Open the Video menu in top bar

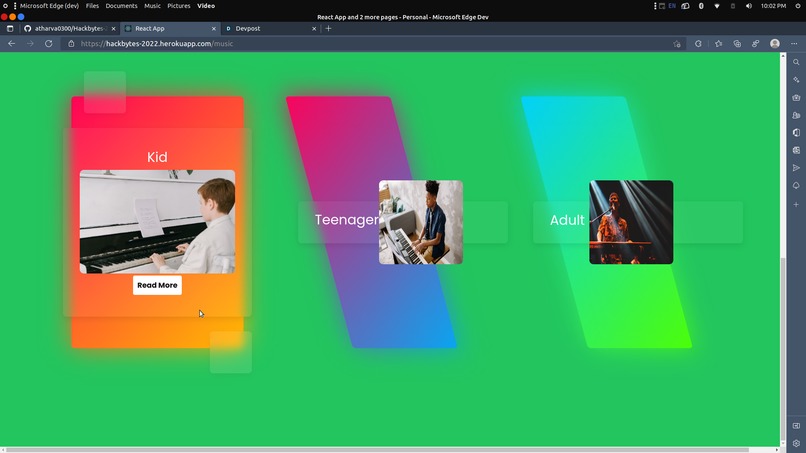206,6
